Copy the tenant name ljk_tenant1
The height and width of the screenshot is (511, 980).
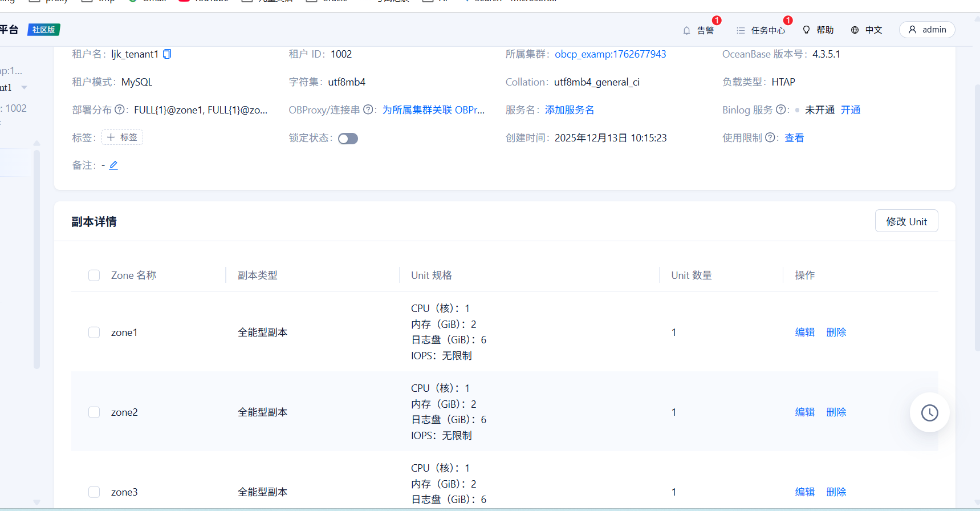click(x=167, y=54)
